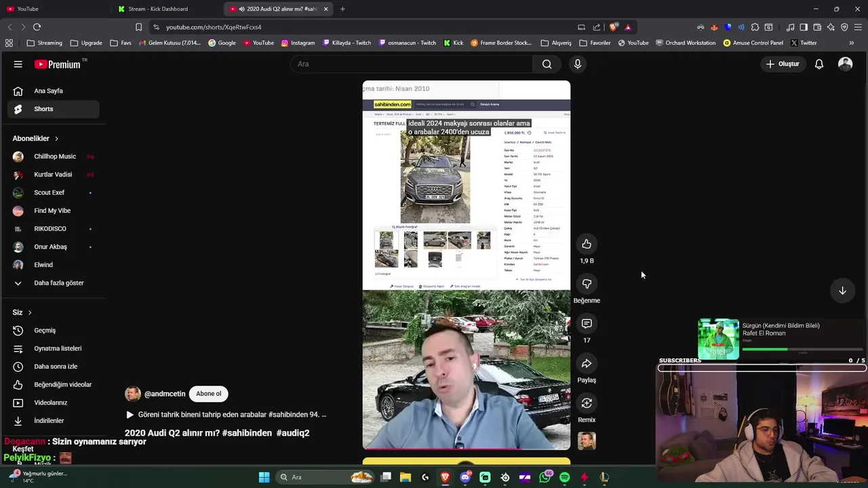
Task: Start voice search with microphone icon
Action: pyautogui.click(x=578, y=64)
